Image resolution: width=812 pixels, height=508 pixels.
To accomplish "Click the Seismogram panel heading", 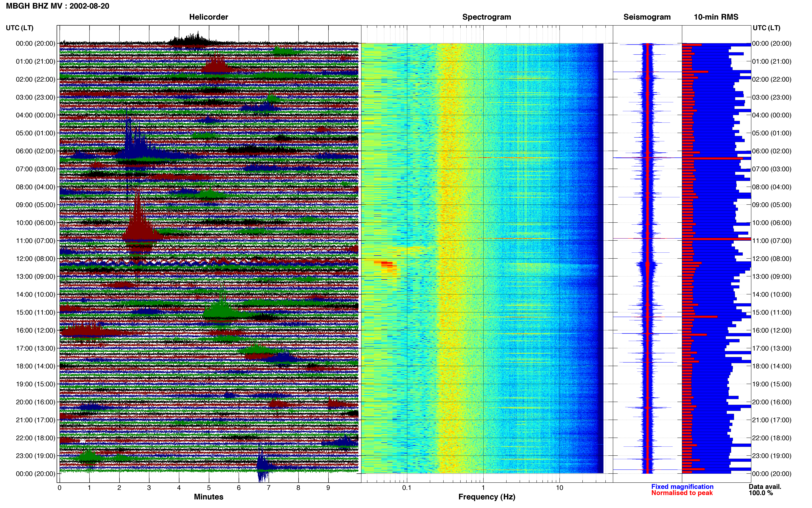I will (x=647, y=17).
